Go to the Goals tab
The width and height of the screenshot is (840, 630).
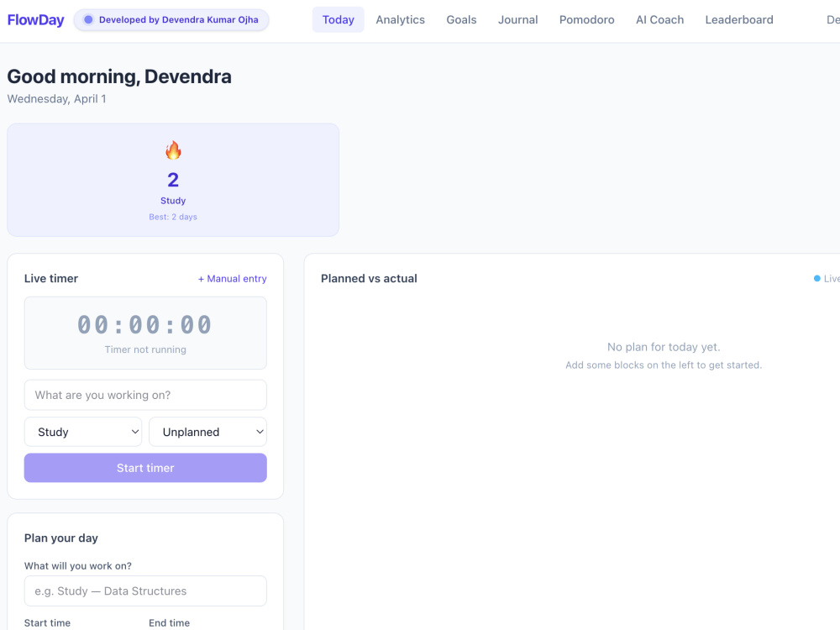pyautogui.click(x=461, y=20)
